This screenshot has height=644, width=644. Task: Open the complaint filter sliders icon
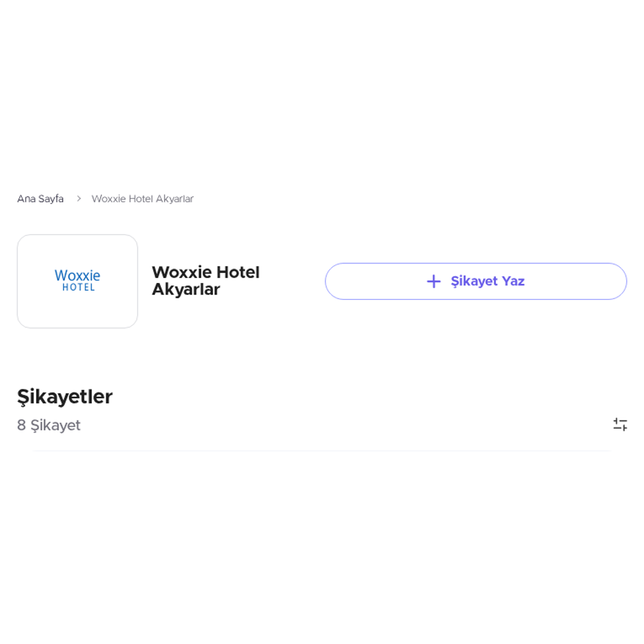[620, 425]
